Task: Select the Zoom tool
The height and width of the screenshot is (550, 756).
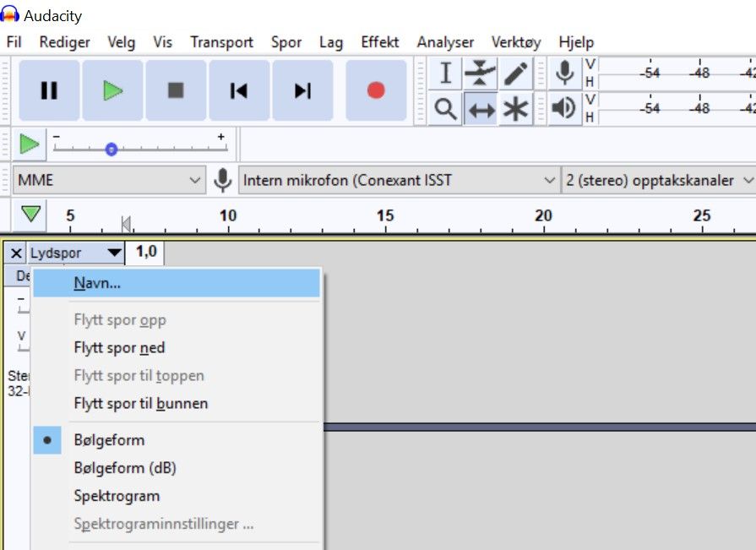Action: click(x=445, y=108)
